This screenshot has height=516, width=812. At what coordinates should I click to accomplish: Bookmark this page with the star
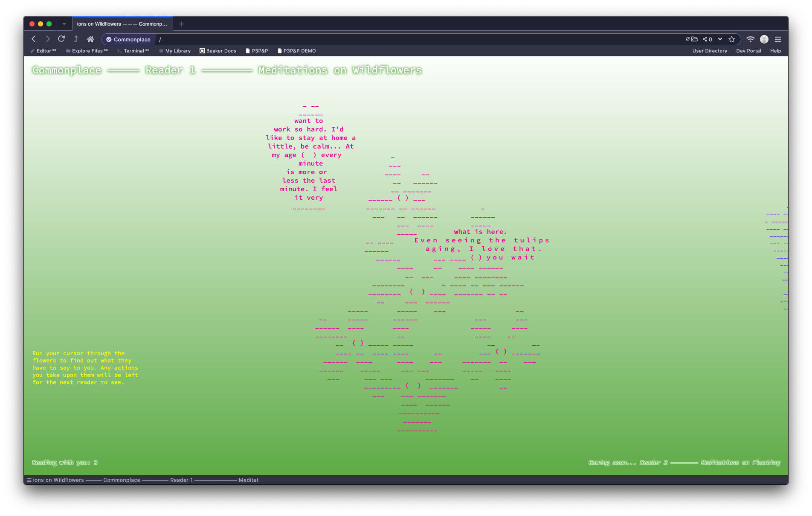(x=732, y=39)
